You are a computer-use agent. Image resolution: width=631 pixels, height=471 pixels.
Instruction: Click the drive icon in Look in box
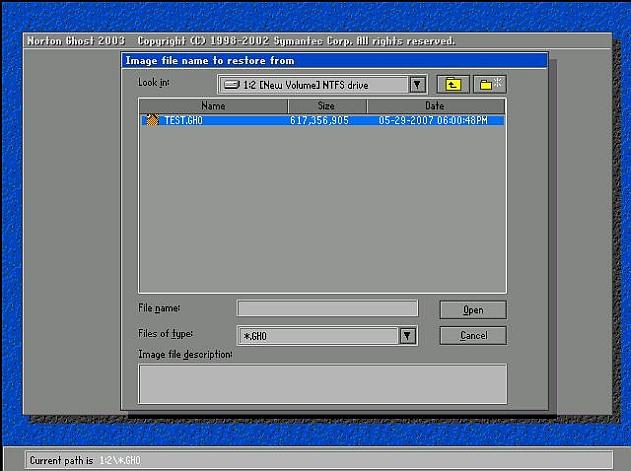[x=232, y=85]
